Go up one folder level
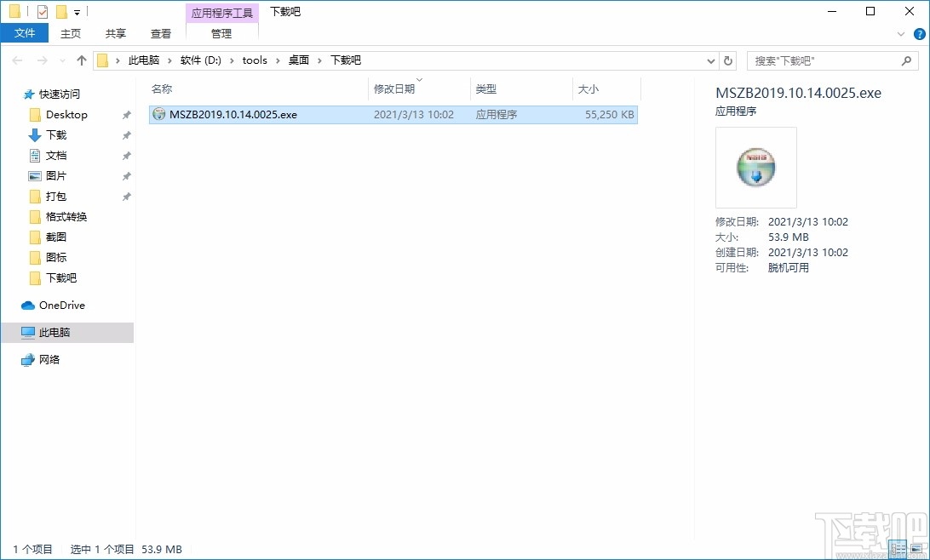The width and height of the screenshot is (930, 560). [82, 60]
